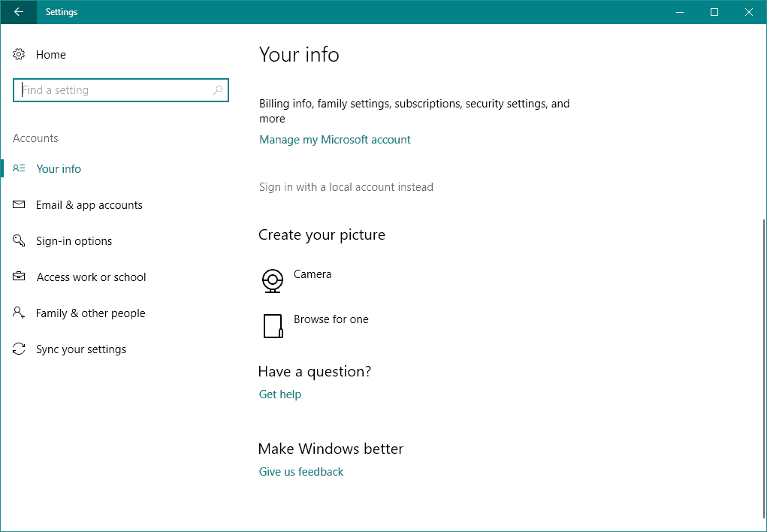The image size is (767, 532).
Task: Go to Home settings
Action: click(x=51, y=54)
